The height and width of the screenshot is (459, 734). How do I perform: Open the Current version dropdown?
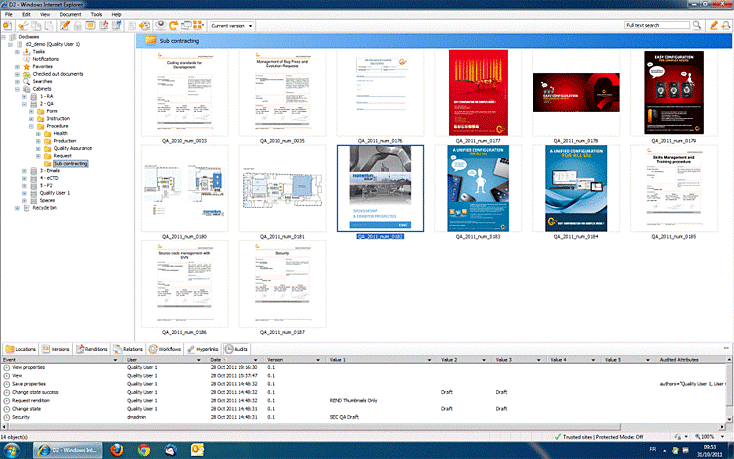(232, 24)
